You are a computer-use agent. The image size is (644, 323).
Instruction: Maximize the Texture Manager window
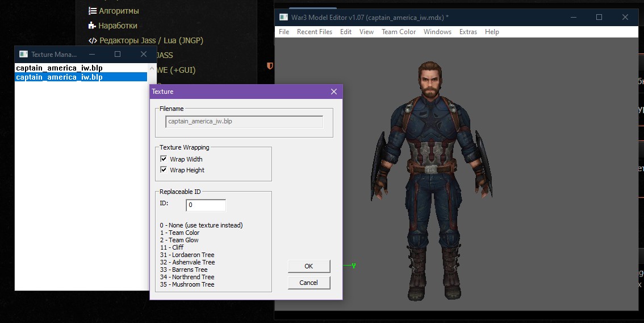coord(118,54)
